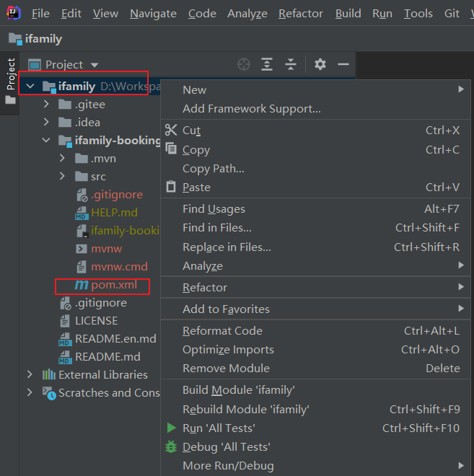Open the Code menu
474x476 pixels.
click(x=202, y=14)
